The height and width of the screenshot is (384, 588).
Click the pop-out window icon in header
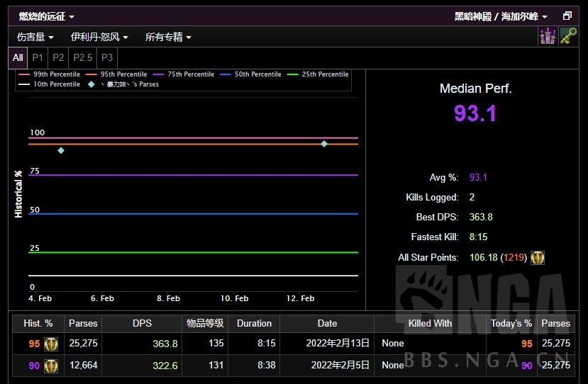point(567,16)
